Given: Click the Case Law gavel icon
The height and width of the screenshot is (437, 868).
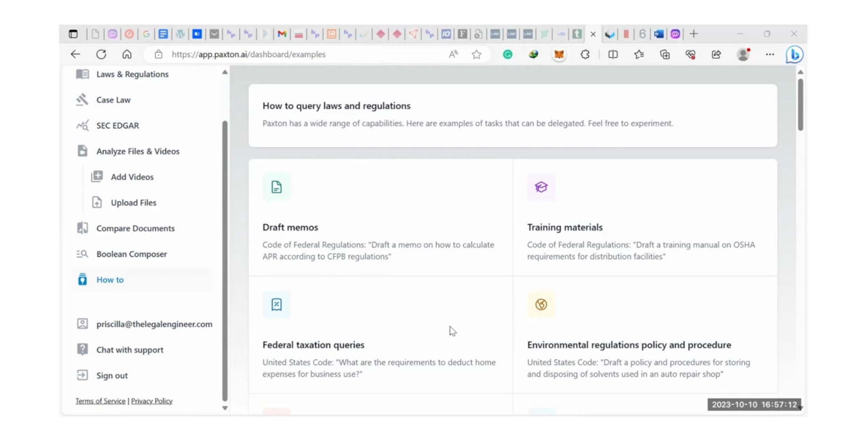Looking at the screenshot, I should coord(82,99).
